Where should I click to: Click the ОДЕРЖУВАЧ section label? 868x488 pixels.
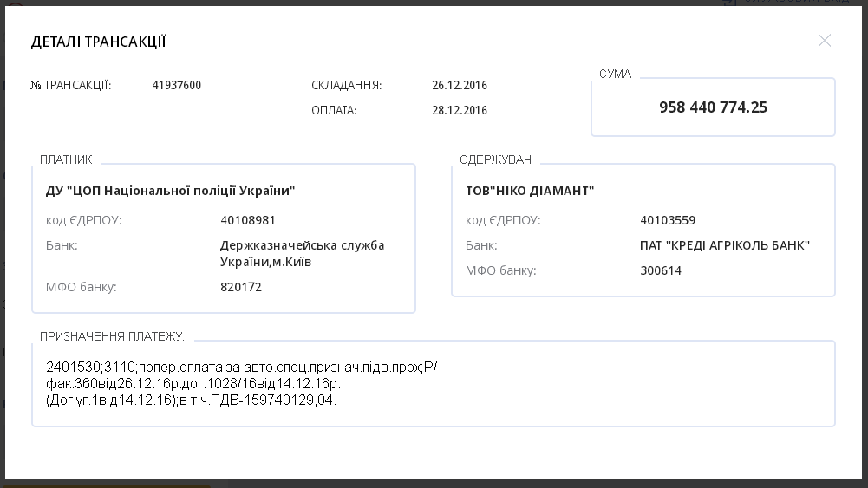tap(495, 160)
